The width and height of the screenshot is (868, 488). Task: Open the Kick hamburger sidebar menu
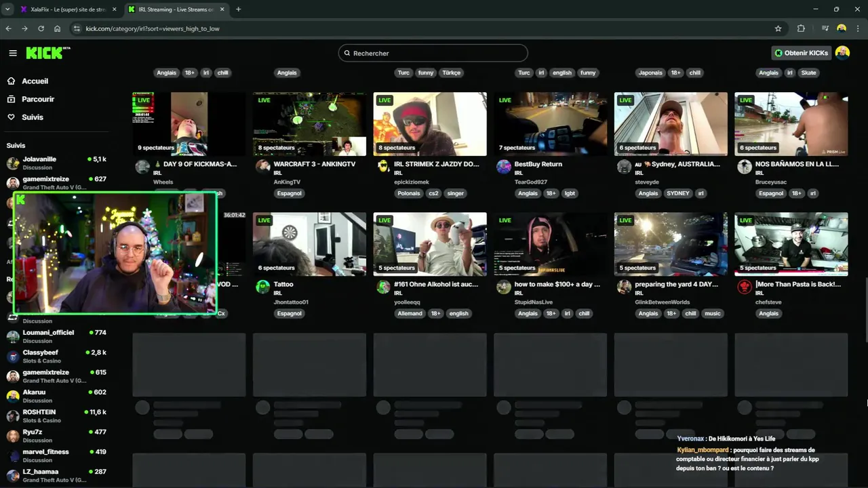tap(13, 53)
